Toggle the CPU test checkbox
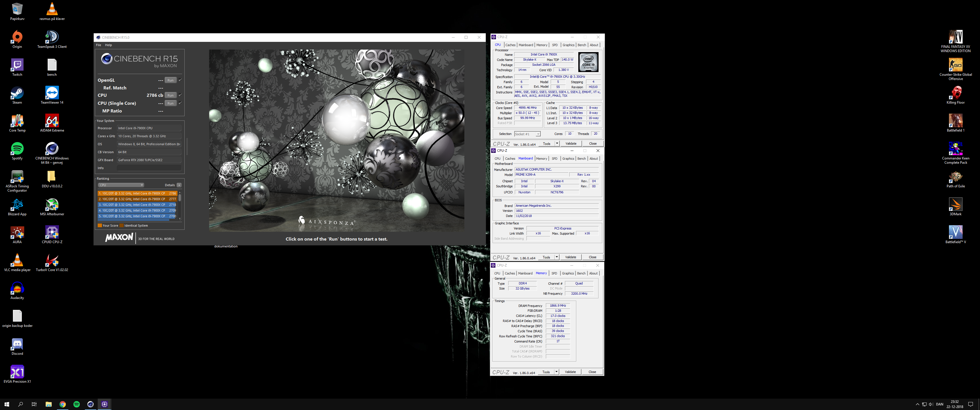 180,95
